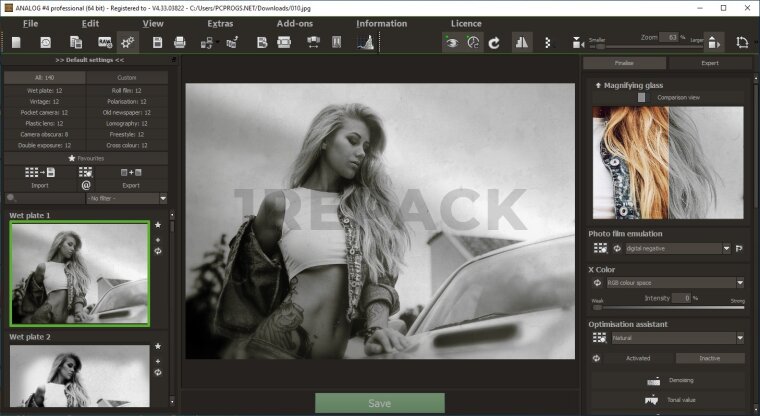Screen dimensions: 760x416
Task: Click the save disk icon in toolbar
Action: [x=157, y=42]
